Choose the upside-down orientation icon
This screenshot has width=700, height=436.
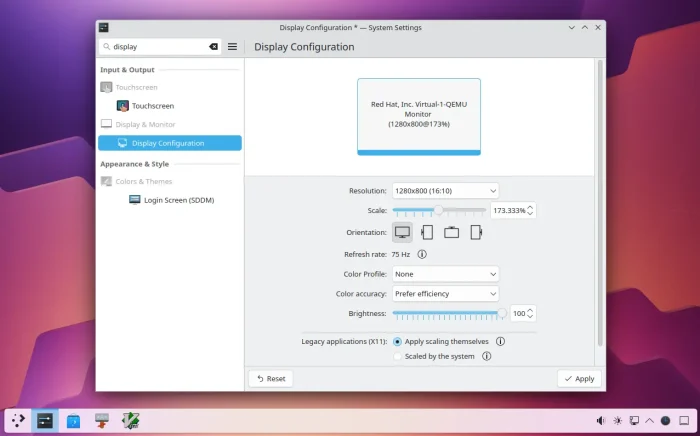[452, 232]
